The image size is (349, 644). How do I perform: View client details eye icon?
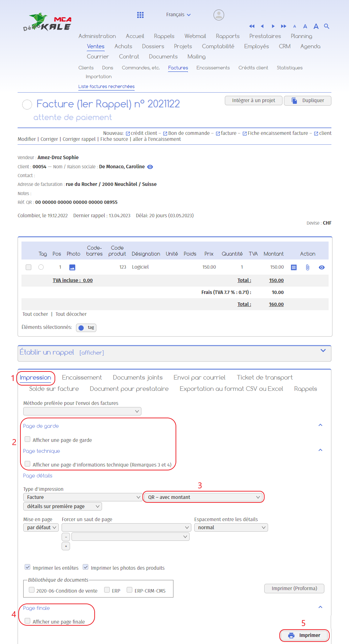pyautogui.click(x=150, y=167)
